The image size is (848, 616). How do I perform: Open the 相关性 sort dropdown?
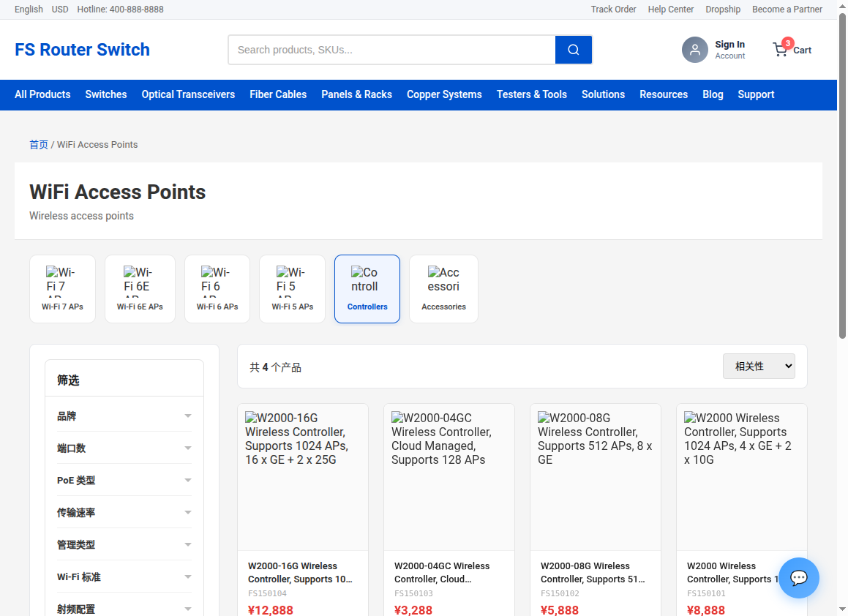pyautogui.click(x=759, y=366)
